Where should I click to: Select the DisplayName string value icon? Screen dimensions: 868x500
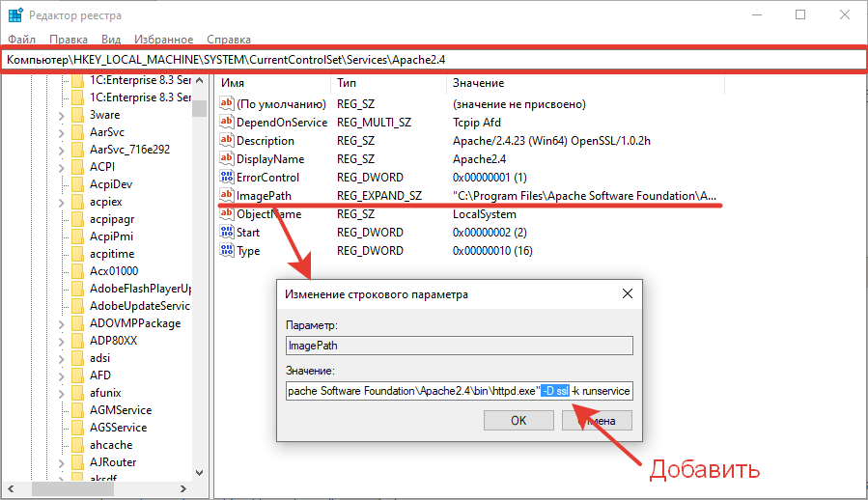[228, 158]
